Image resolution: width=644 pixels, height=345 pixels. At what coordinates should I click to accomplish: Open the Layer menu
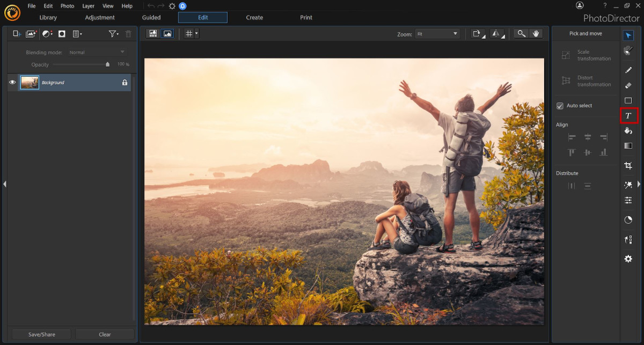pyautogui.click(x=89, y=6)
